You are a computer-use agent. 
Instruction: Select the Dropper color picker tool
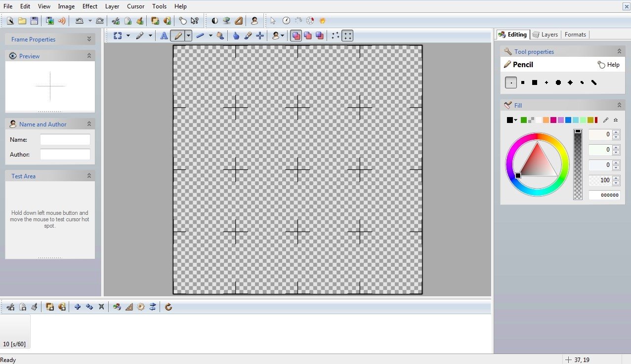tap(248, 36)
